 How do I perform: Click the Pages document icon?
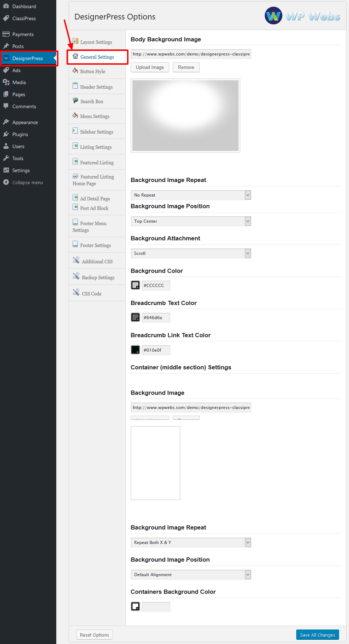(x=6, y=94)
